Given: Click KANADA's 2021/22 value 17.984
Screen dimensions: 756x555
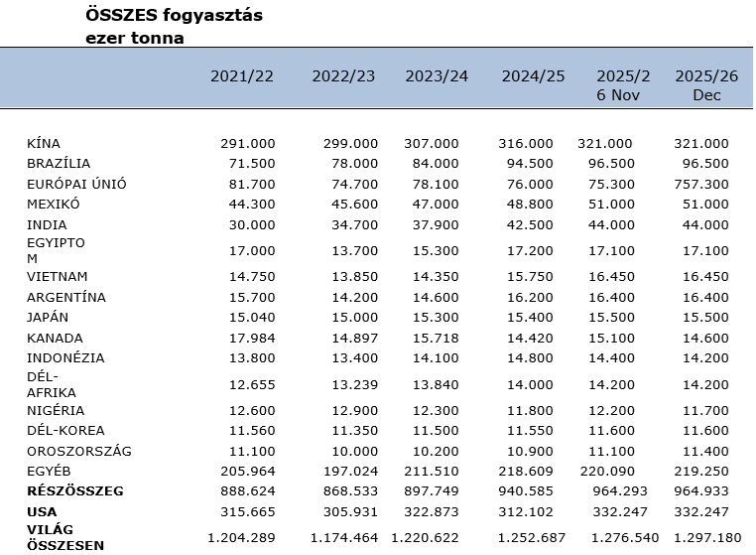Looking at the screenshot, I should pos(247,338).
